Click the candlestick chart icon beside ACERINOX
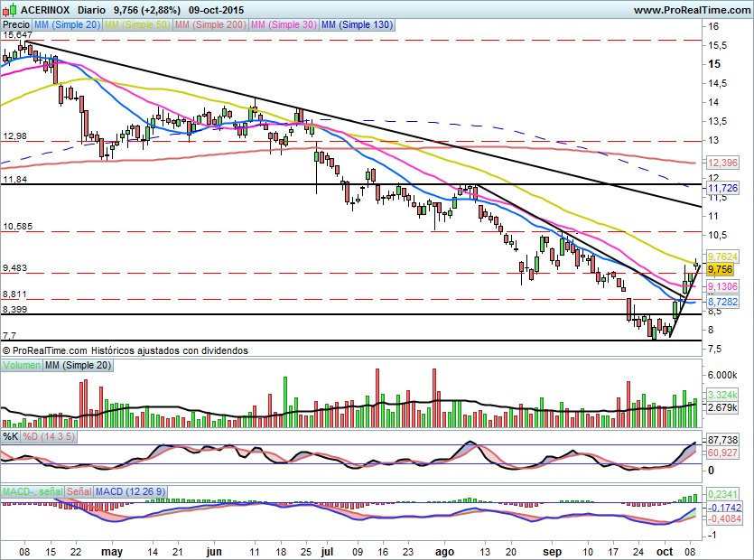Viewport: 754px width, 560px height. pos(9,10)
